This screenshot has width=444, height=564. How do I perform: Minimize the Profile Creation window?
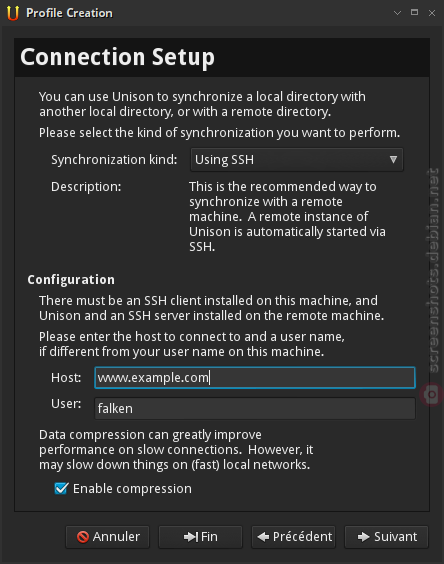pyautogui.click(x=397, y=13)
